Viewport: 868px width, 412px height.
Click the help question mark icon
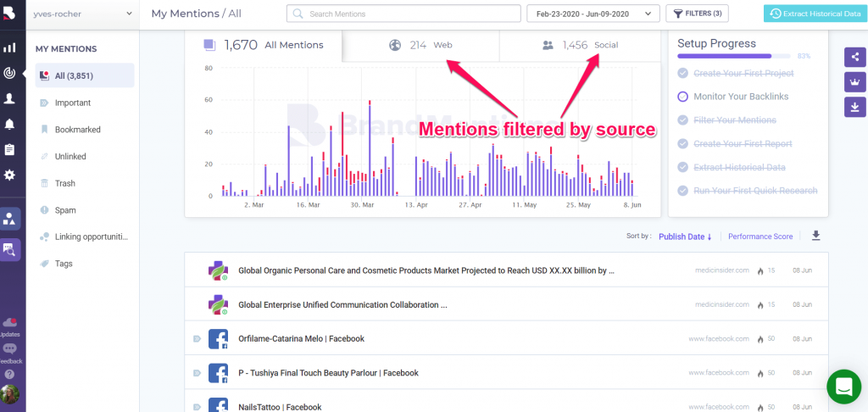9,374
